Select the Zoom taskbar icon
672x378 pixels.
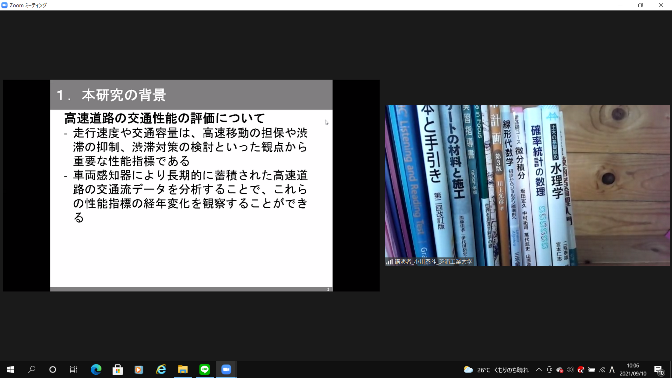point(226,369)
